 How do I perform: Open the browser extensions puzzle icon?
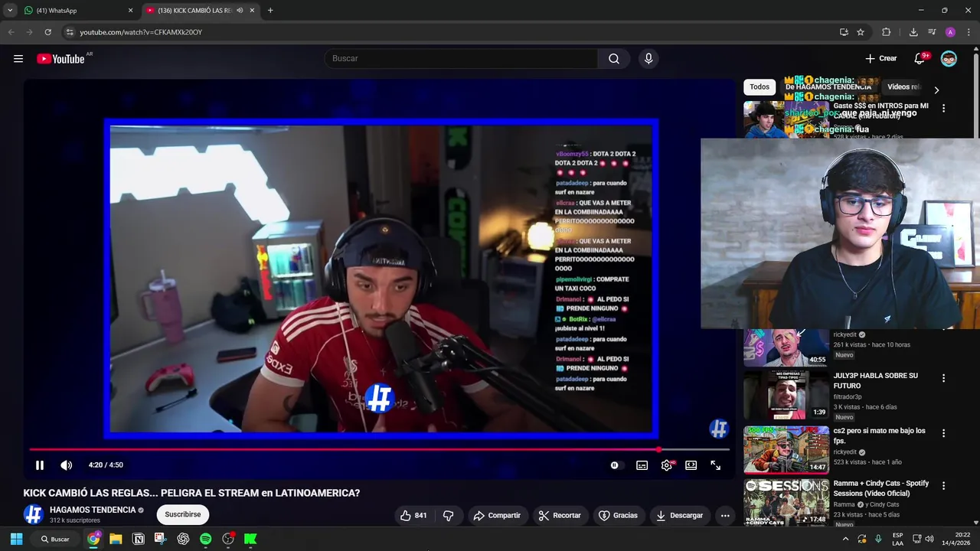[x=887, y=32]
